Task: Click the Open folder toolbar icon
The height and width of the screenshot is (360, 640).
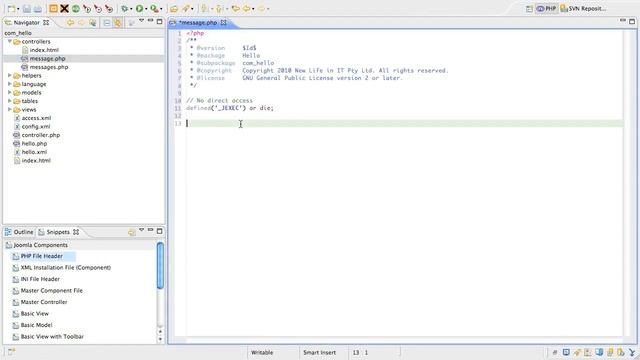Action: pyautogui.click(x=174, y=8)
